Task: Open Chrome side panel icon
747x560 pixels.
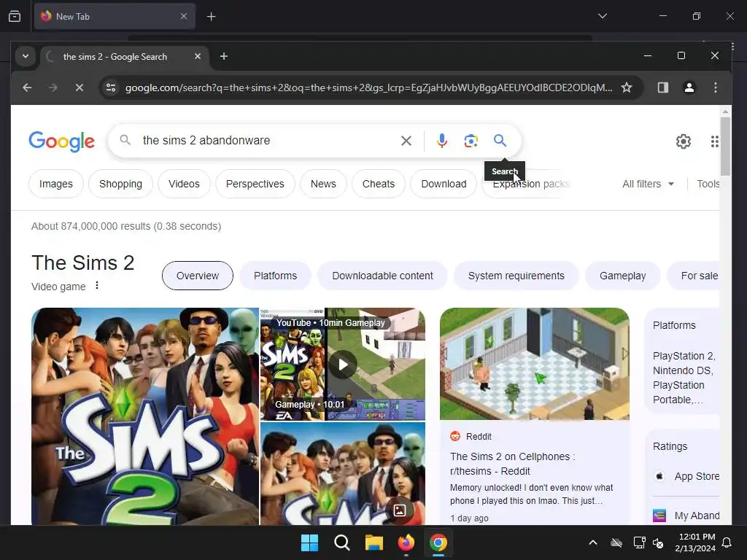Action: pos(662,87)
